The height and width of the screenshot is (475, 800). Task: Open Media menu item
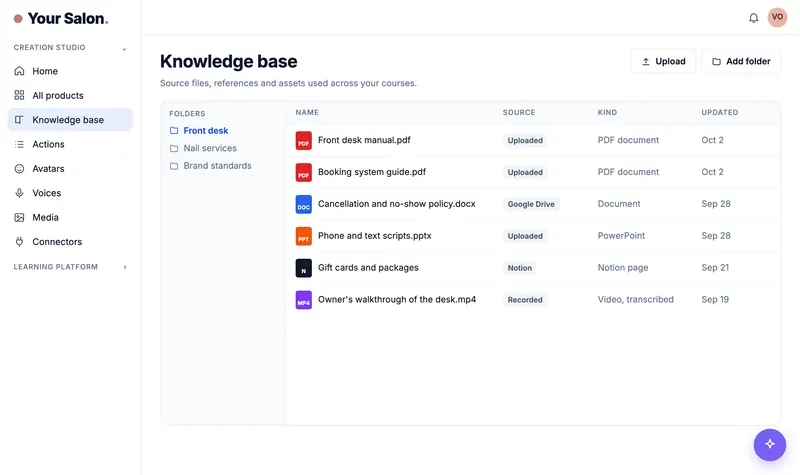(x=70, y=217)
